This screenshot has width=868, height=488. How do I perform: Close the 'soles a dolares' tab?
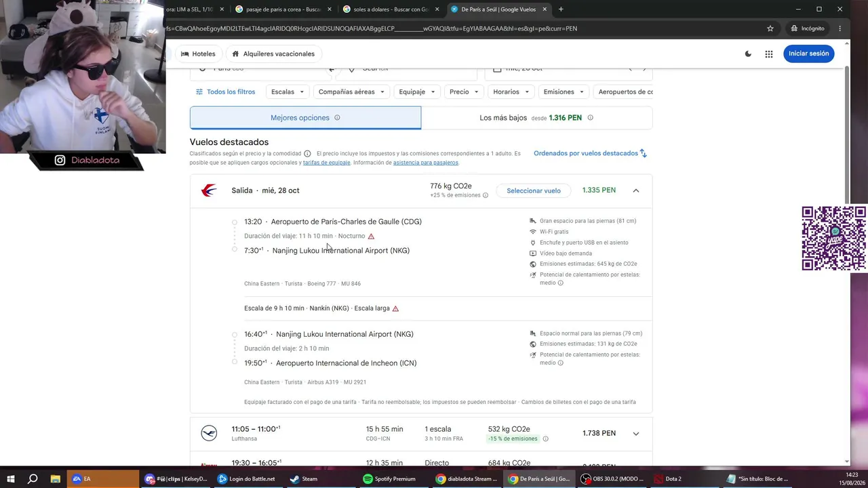coord(437,9)
